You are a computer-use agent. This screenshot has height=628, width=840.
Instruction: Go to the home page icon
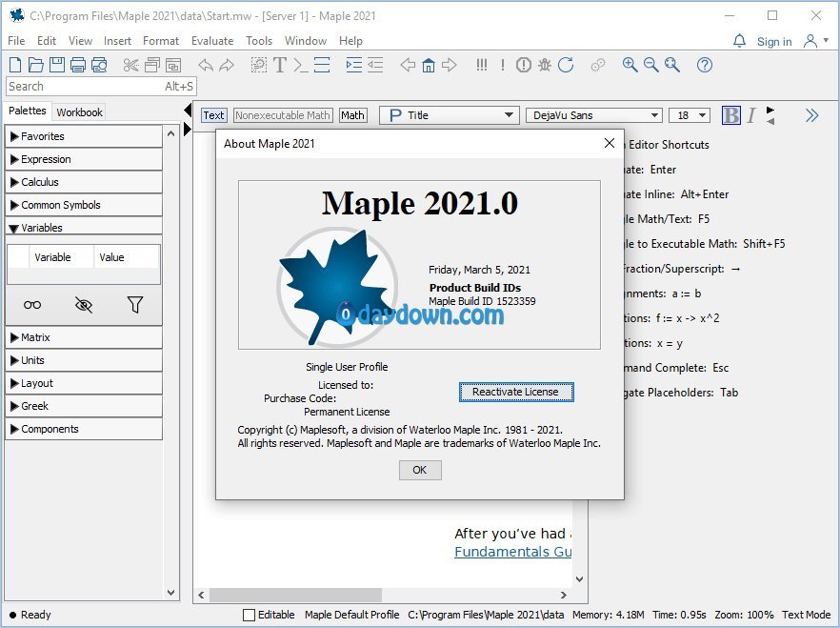(428, 65)
